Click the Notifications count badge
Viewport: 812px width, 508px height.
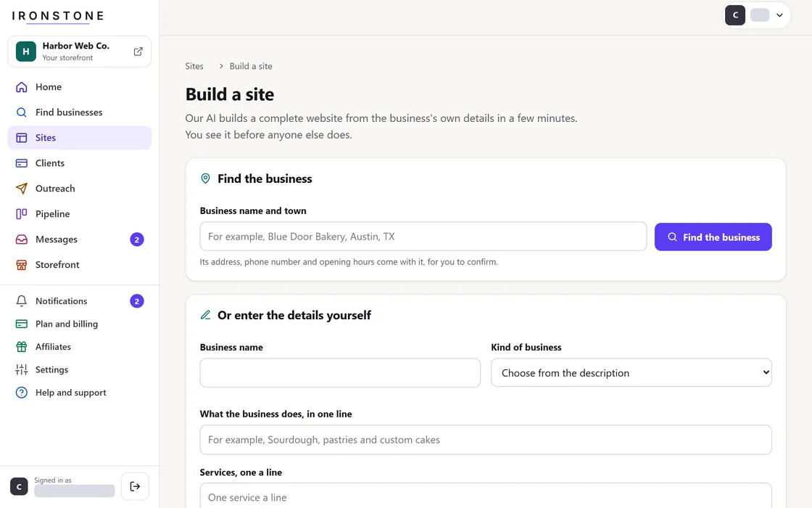pos(137,301)
